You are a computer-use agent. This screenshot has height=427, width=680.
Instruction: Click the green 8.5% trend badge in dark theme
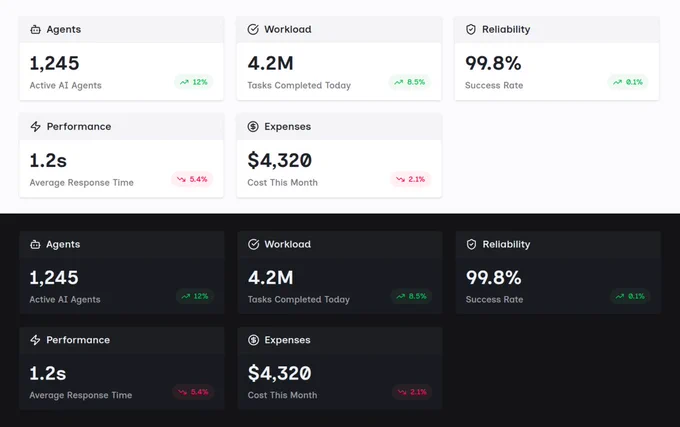coord(411,297)
